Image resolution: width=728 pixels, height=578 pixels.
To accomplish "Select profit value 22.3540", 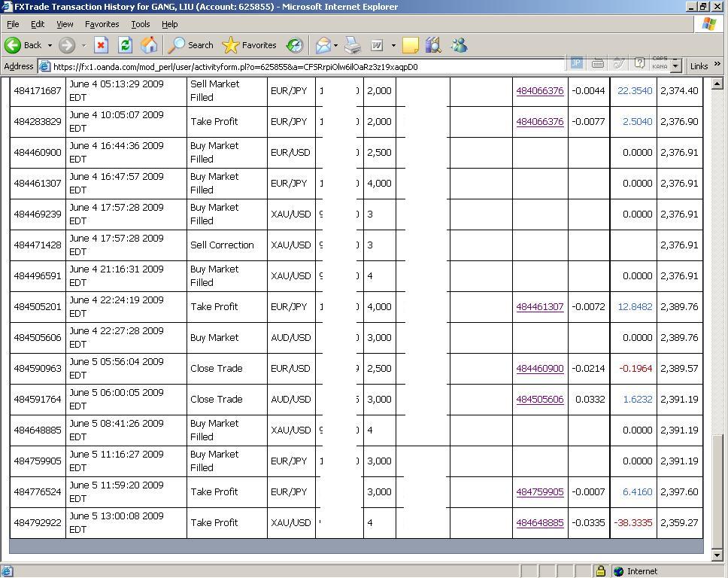I will 635,90.
